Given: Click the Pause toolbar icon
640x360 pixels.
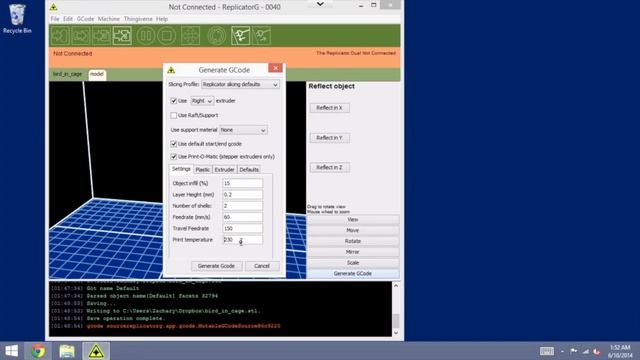Looking at the screenshot, I should (145, 36).
